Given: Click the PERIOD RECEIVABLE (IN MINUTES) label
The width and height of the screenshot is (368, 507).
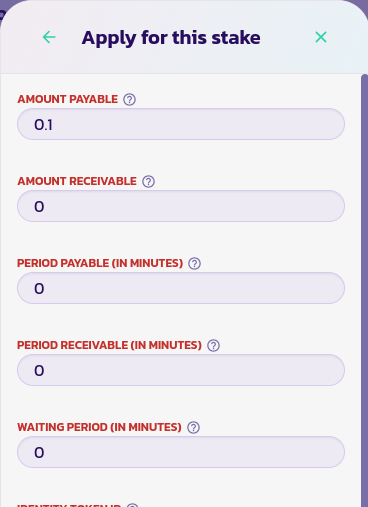Looking at the screenshot, I should (109, 345).
